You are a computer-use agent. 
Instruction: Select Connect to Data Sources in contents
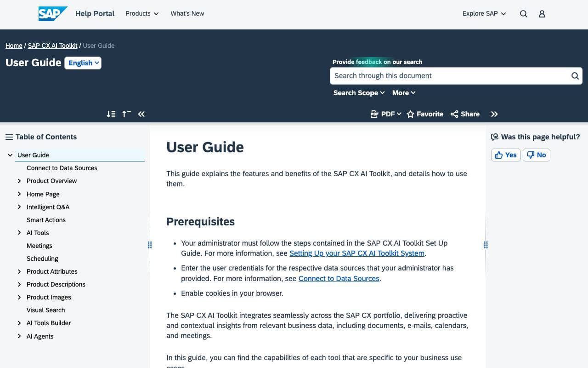pos(62,168)
